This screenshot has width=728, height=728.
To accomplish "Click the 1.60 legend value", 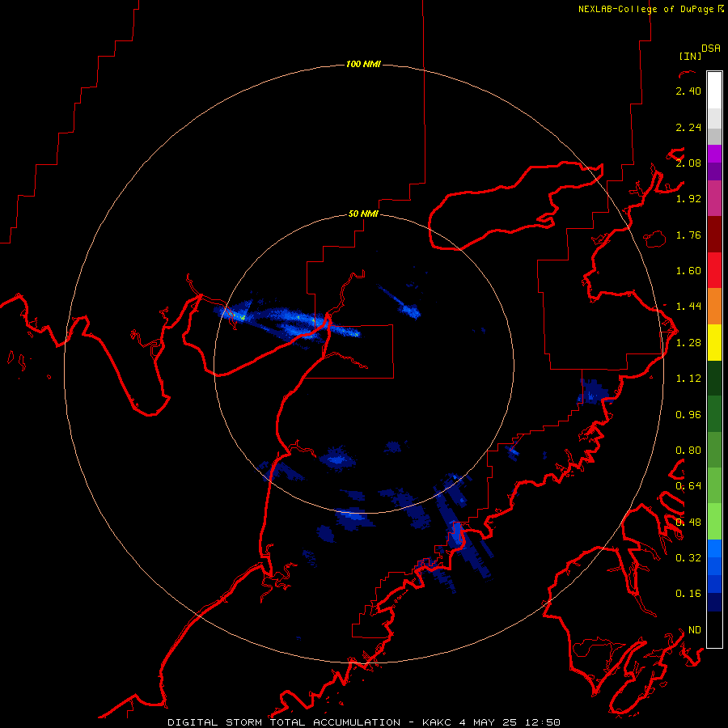I will click(x=688, y=271).
